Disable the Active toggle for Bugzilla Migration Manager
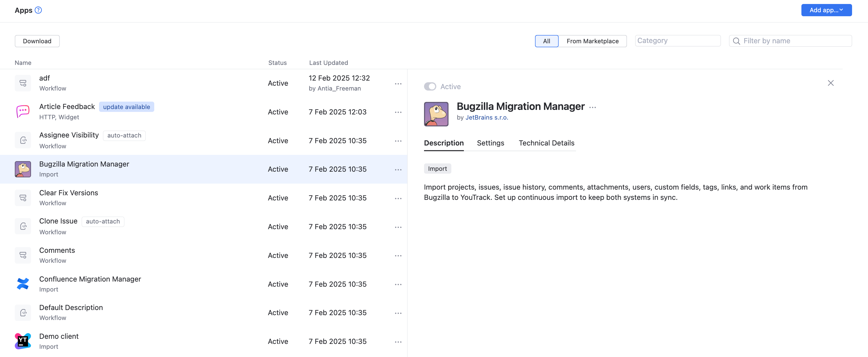 click(430, 86)
